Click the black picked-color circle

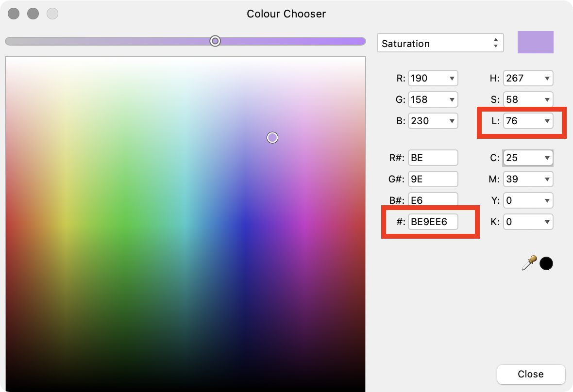click(546, 263)
